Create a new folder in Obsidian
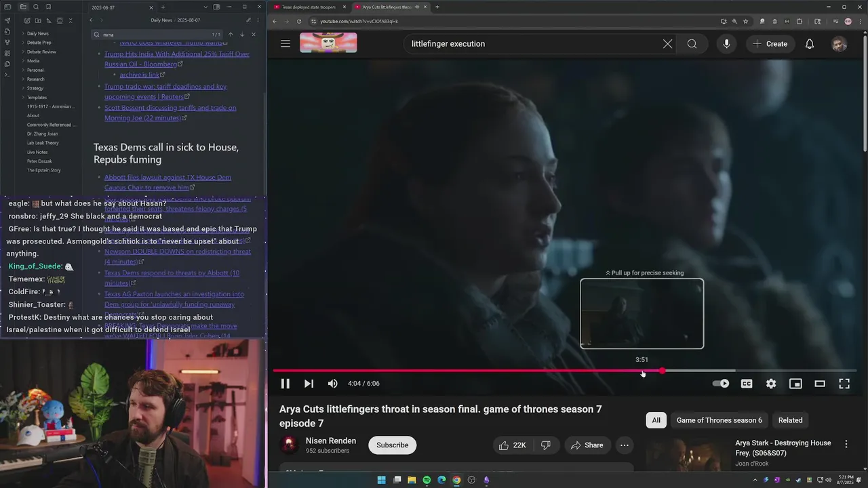Image resolution: width=868 pixels, height=488 pixels. coord(37,21)
